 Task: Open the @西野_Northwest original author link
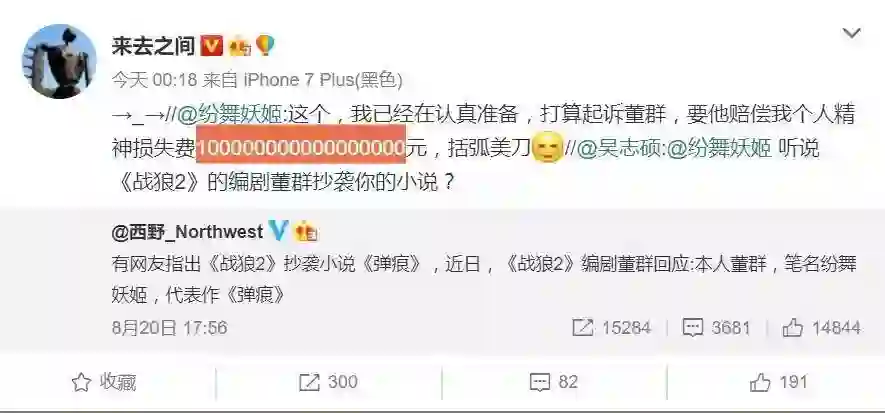[187, 232]
